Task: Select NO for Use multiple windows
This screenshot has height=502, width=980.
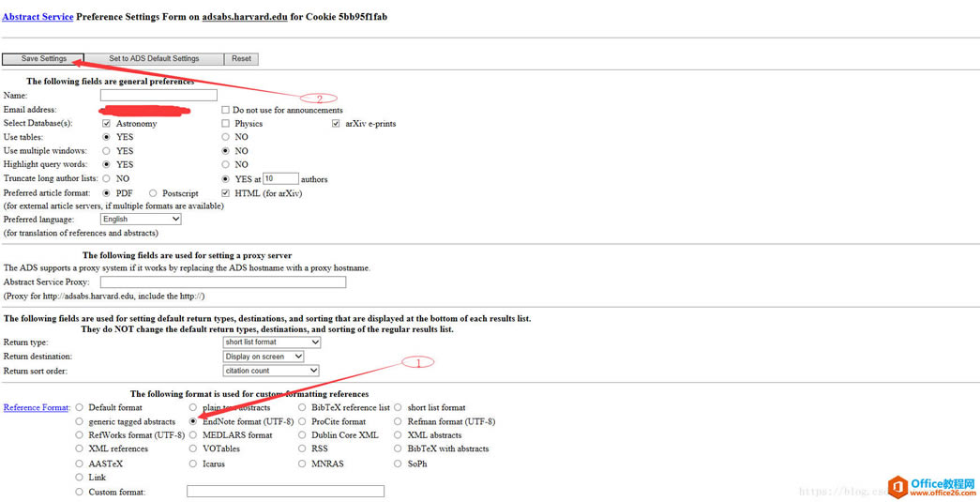Action: pyautogui.click(x=226, y=151)
